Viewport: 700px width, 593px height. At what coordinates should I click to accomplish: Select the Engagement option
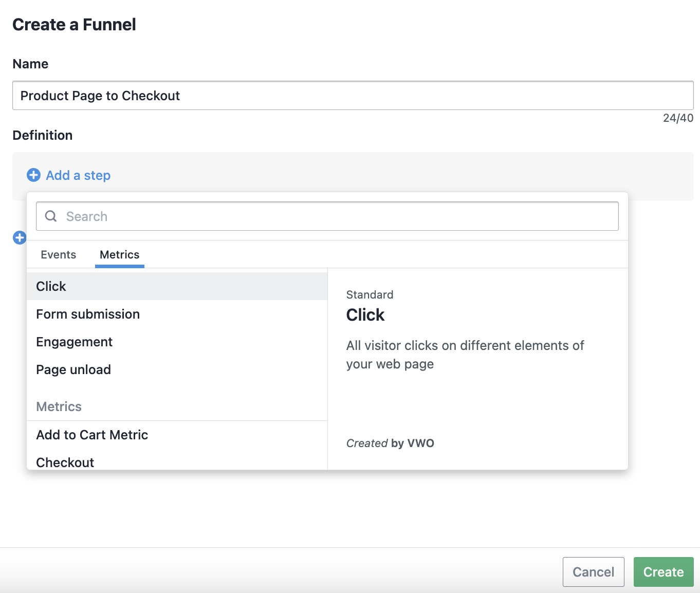coord(177,342)
